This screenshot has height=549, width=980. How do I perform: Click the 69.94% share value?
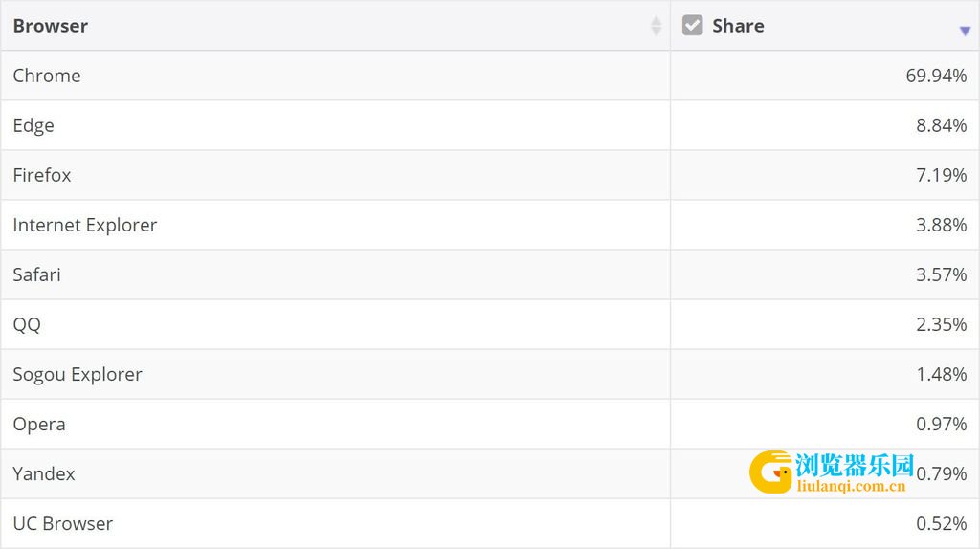coord(936,76)
